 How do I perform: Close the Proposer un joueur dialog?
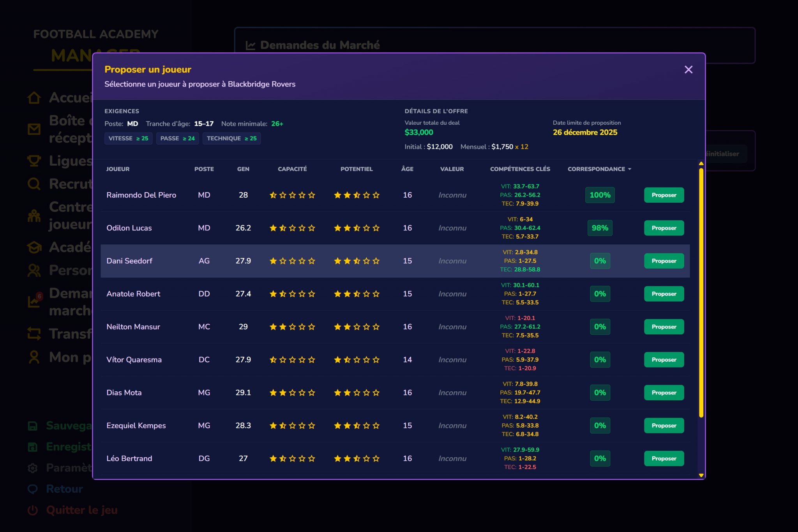pyautogui.click(x=688, y=70)
